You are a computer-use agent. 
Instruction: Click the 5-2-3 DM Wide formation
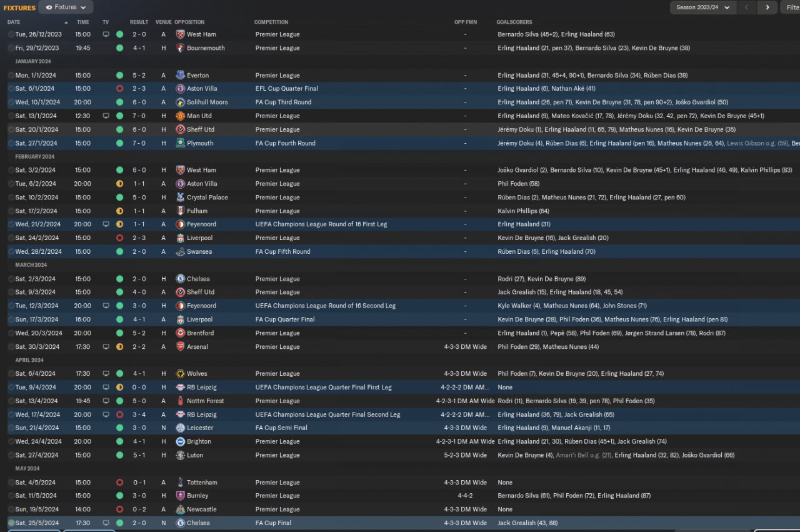(465, 455)
